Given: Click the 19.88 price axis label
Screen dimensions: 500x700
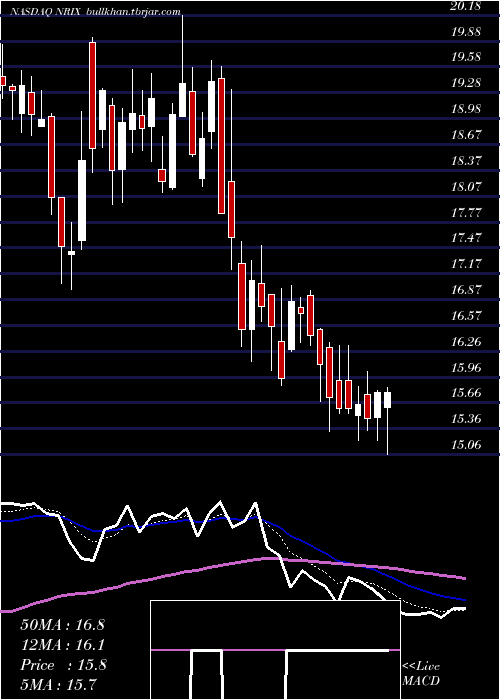Looking at the screenshot, I should coord(467,32).
